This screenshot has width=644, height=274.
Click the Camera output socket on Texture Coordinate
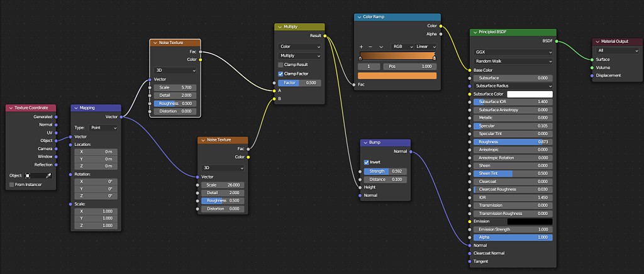(56, 148)
